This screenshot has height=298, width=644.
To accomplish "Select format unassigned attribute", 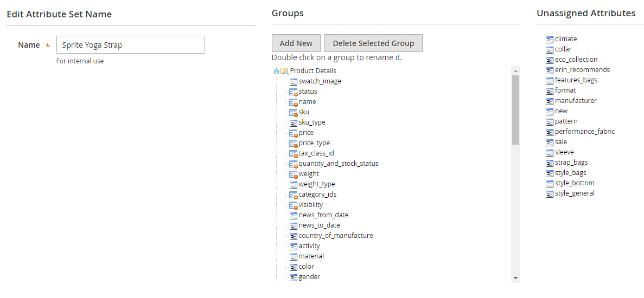I will coord(565,90).
